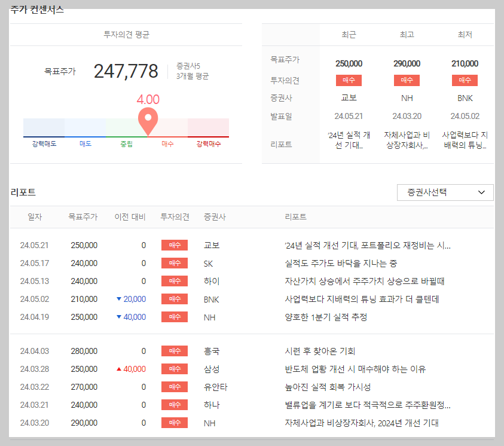This screenshot has width=504, height=446.
Task: Click the 290,000 target in the 24.03.20 row
Action: pos(84,423)
